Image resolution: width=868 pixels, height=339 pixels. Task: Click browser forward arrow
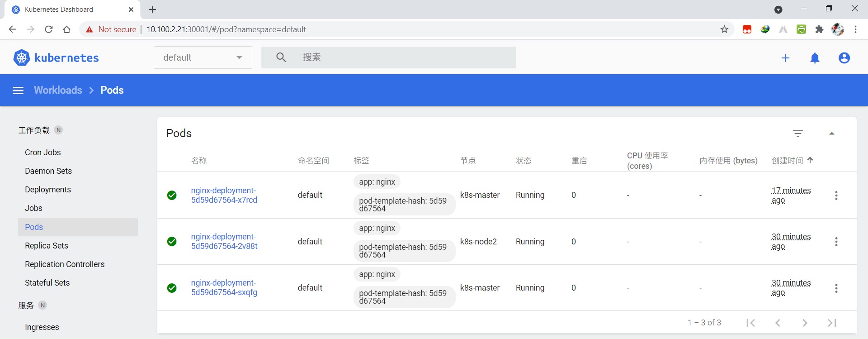(30, 29)
